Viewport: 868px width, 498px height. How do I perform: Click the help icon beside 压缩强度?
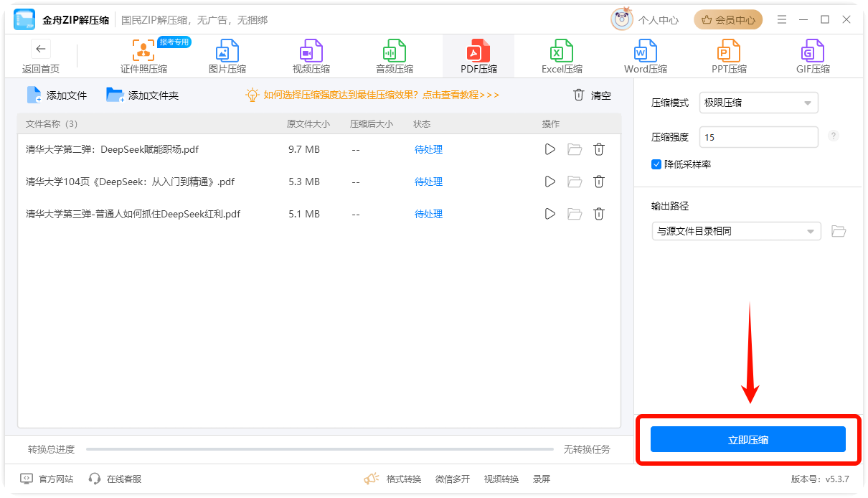tap(833, 136)
